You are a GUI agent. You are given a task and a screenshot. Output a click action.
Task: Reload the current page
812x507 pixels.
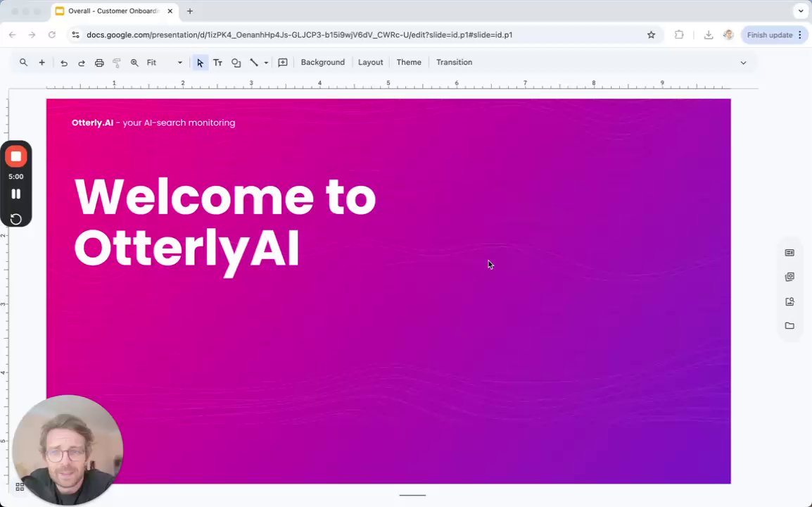(x=52, y=35)
